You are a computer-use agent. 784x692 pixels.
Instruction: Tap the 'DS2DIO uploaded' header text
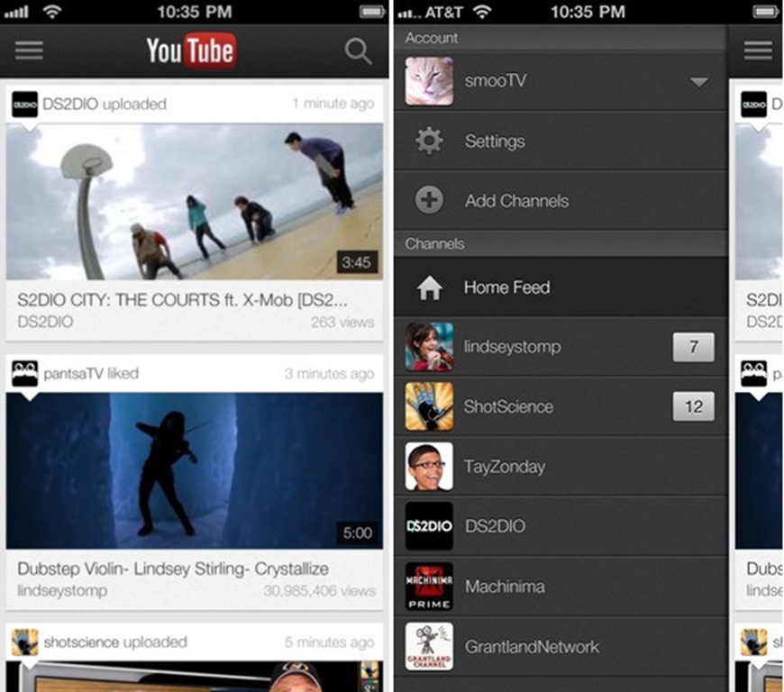[105, 104]
